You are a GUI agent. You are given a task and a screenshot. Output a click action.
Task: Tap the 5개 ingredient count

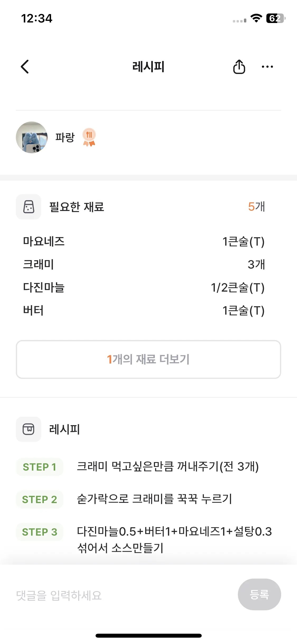(x=256, y=207)
